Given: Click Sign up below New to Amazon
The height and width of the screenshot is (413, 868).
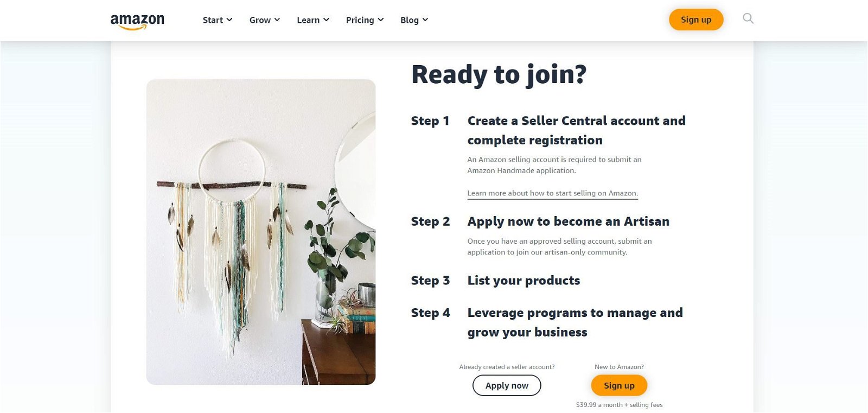Looking at the screenshot, I should tap(619, 385).
